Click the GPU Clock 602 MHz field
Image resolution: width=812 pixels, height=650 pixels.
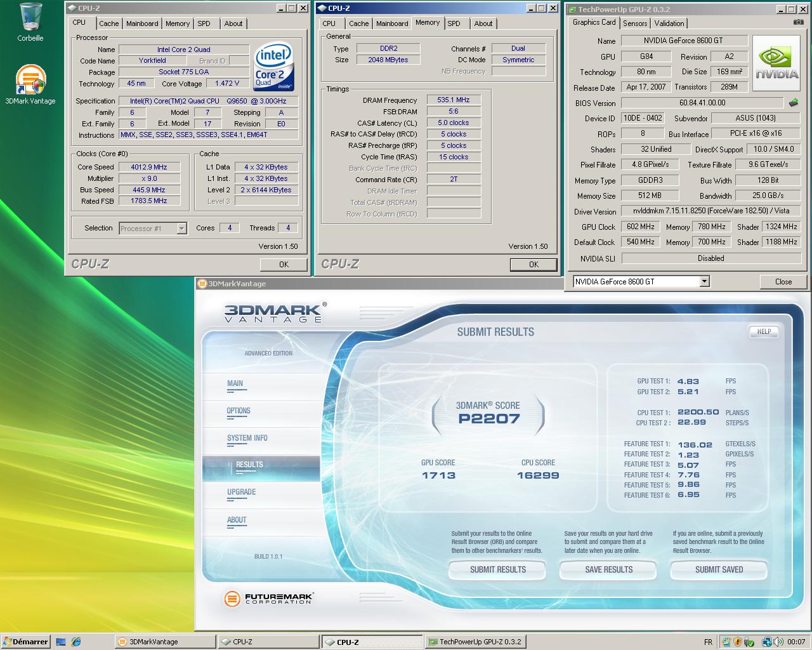pos(640,227)
